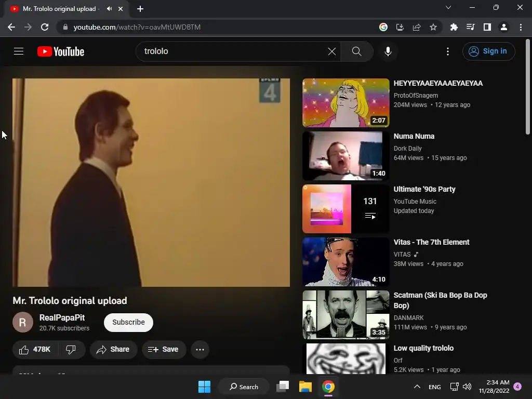Open the YouTube hamburger guide menu
This screenshot has height=399, width=532.
pos(19,51)
